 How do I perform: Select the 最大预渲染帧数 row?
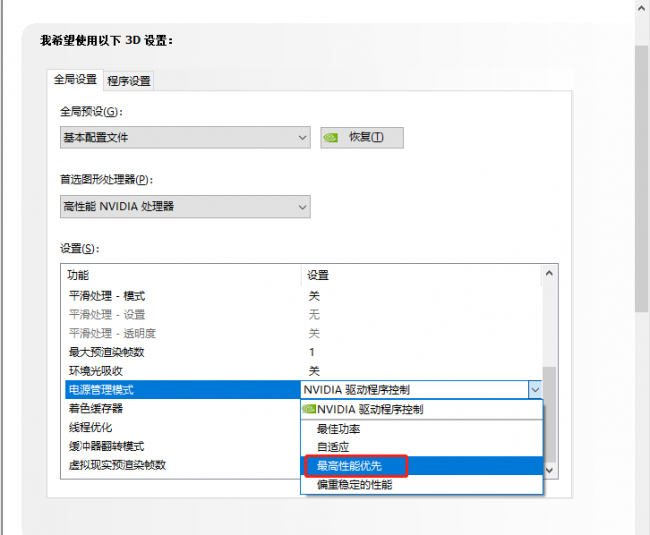(x=303, y=352)
